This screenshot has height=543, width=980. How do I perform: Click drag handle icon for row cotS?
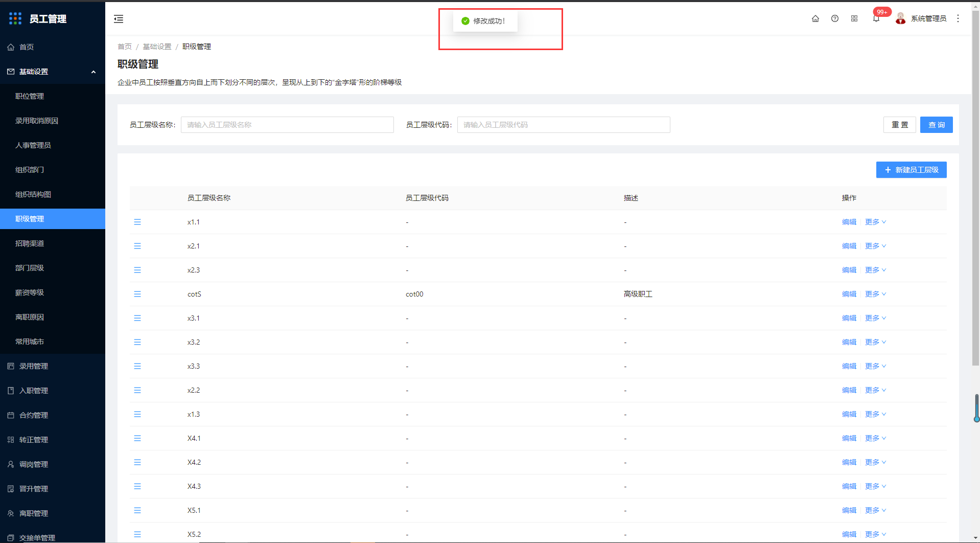pyautogui.click(x=137, y=294)
